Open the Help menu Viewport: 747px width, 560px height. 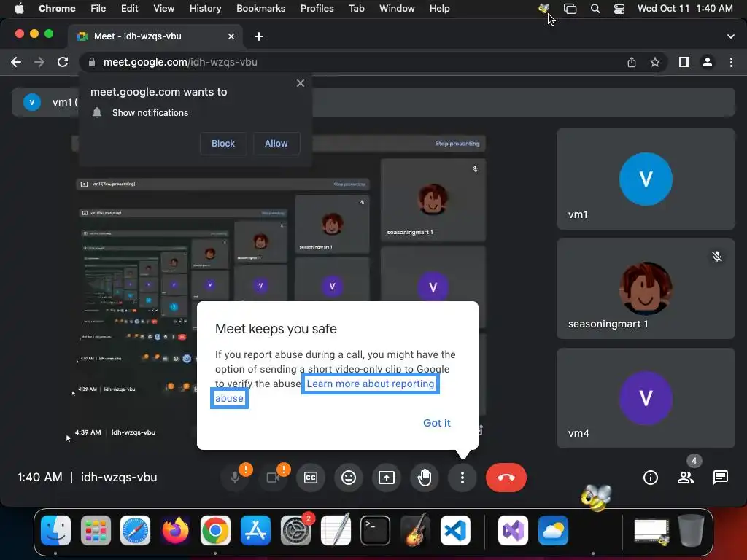[439, 9]
